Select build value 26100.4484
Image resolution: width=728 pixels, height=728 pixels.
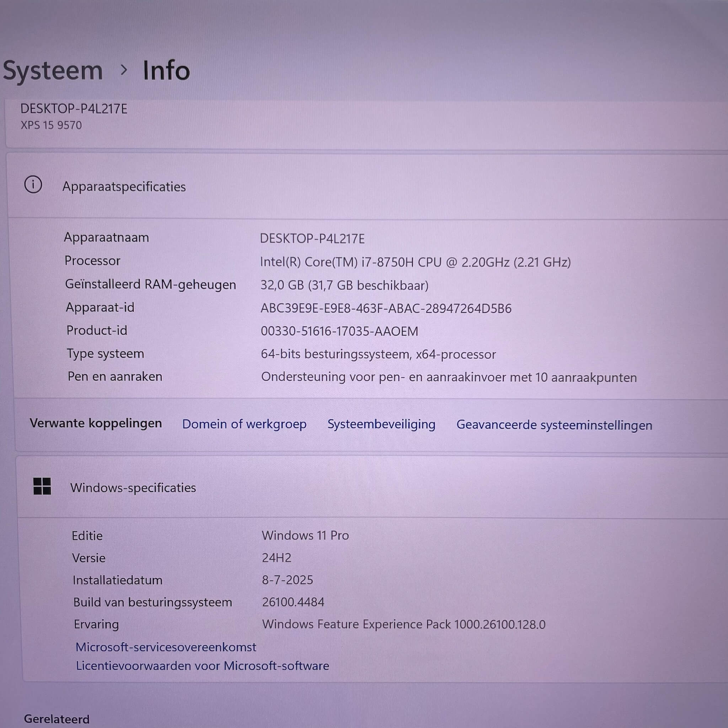point(293,602)
